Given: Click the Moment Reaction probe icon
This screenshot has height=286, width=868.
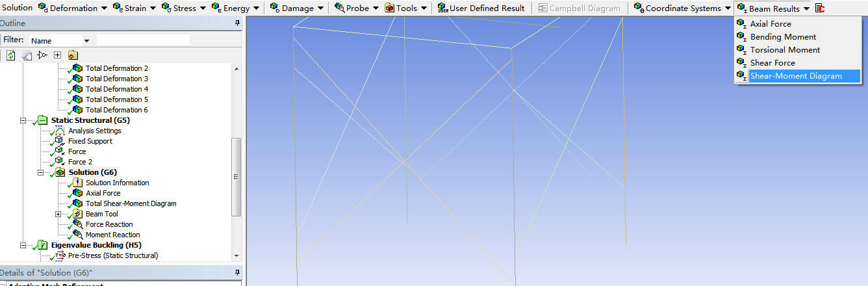Looking at the screenshot, I should [x=77, y=235].
